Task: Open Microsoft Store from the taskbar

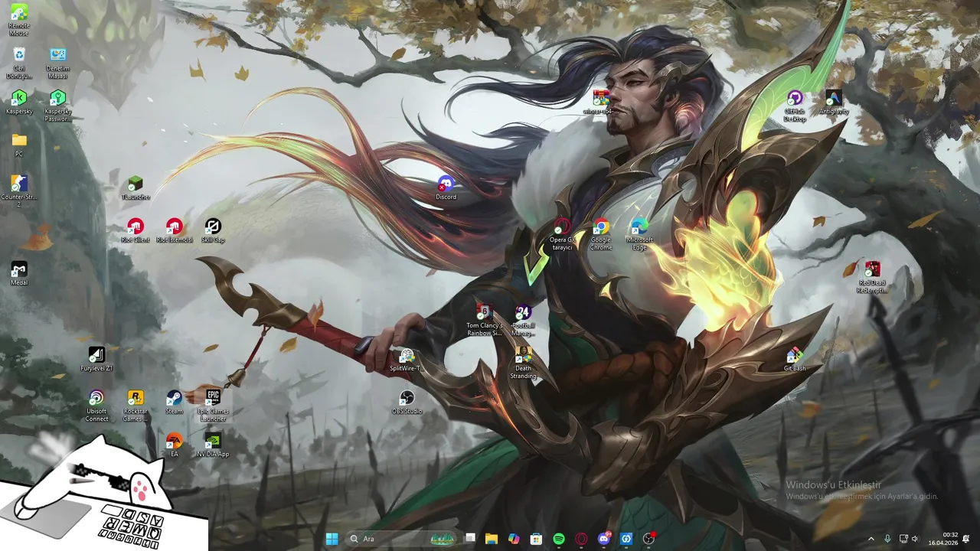Action: tap(536, 539)
